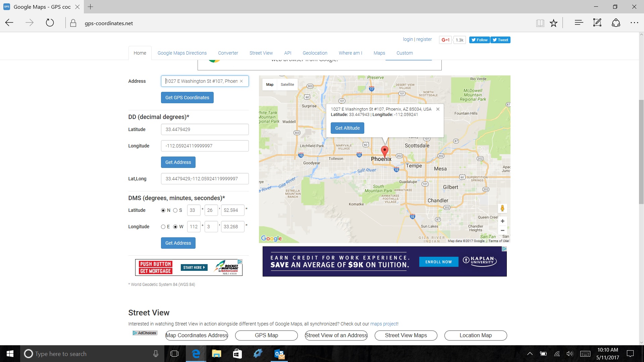Viewport: 644px width, 362px height.
Task: Click the Location Map ad button
Action: pyautogui.click(x=476, y=335)
